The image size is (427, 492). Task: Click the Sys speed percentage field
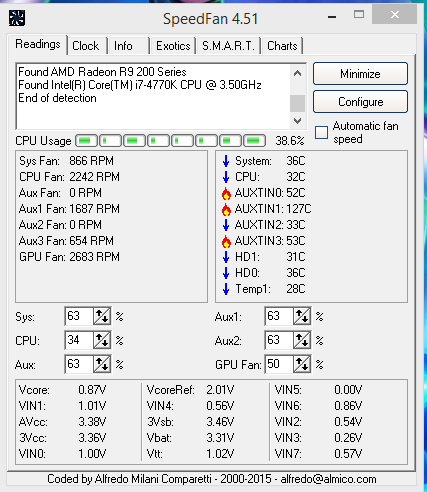click(79, 316)
